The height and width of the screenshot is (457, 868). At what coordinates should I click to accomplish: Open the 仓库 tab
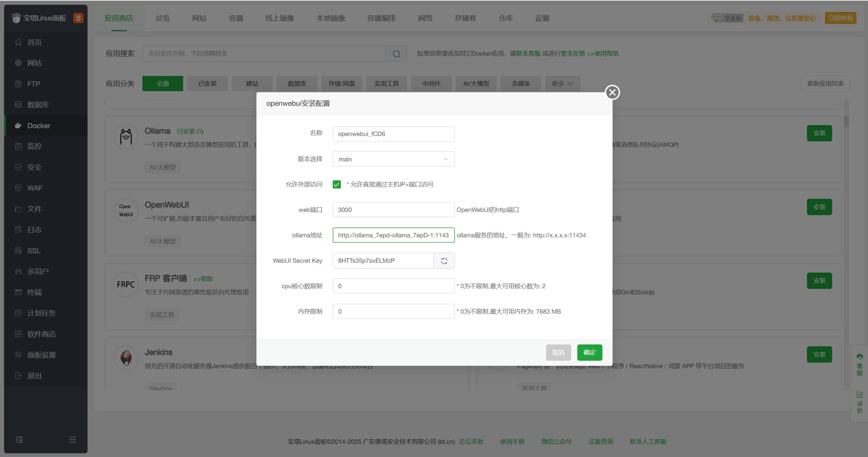pyautogui.click(x=505, y=18)
